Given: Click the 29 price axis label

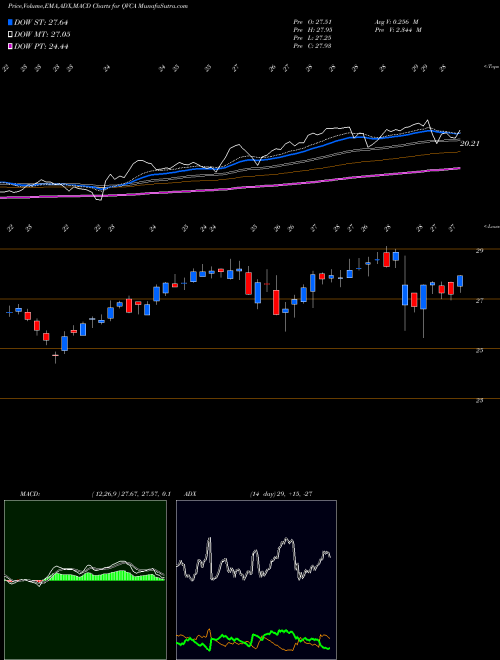Looking at the screenshot, I should pos(479,250).
